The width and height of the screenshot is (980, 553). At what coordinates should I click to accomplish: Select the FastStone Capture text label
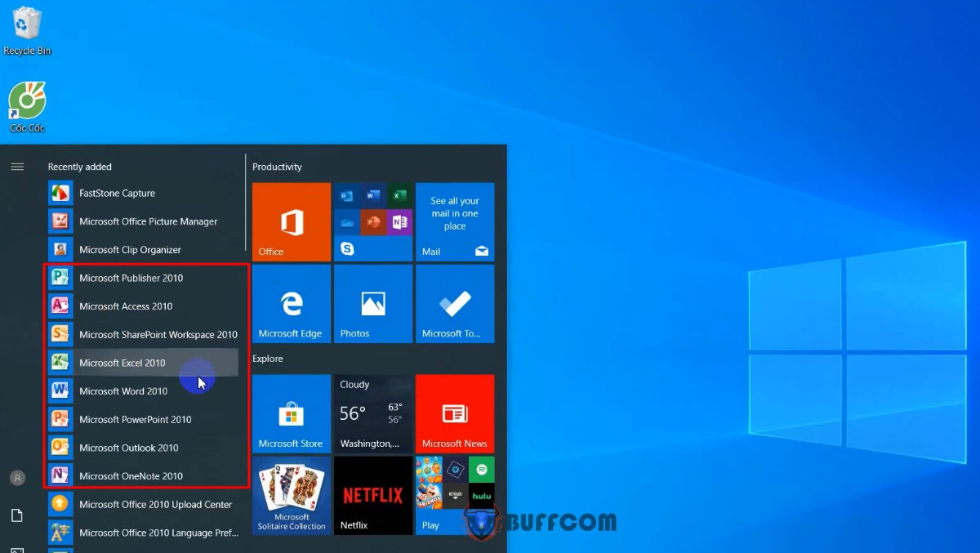pyautogui.click(x=117, y=194)
